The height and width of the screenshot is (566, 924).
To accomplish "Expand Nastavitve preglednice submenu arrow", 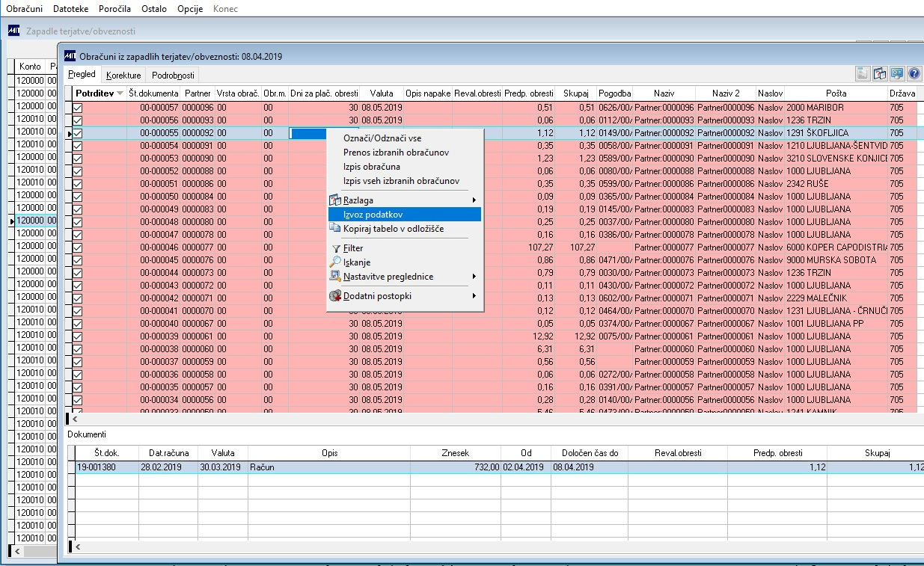I will pos(474,277).
